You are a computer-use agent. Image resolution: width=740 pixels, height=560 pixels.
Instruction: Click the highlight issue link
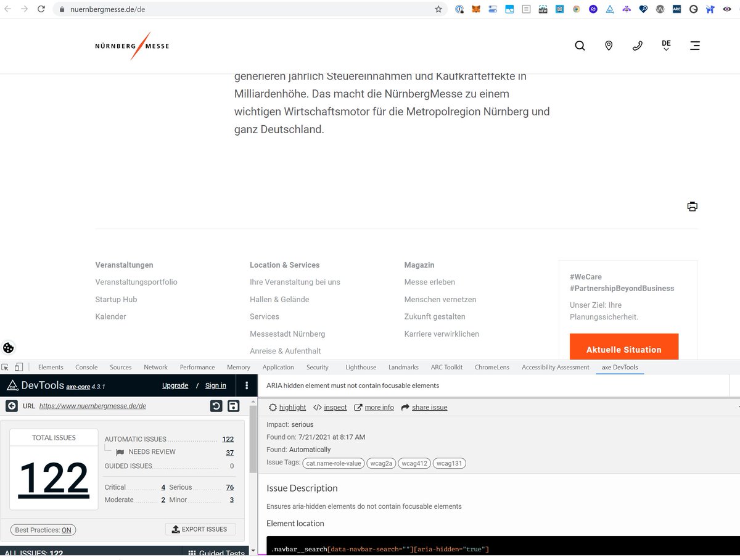tap(287, 408)
